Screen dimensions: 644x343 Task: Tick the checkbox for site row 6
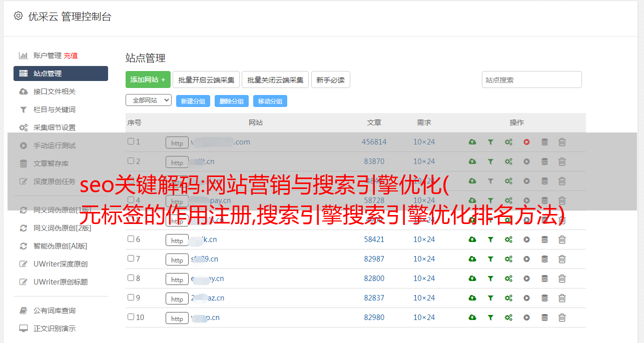131,239
